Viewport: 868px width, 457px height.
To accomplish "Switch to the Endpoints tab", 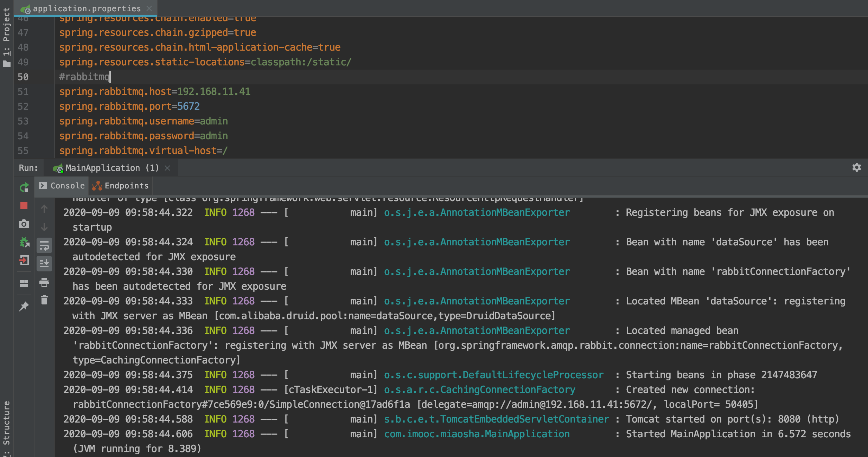I will point(121,186).
